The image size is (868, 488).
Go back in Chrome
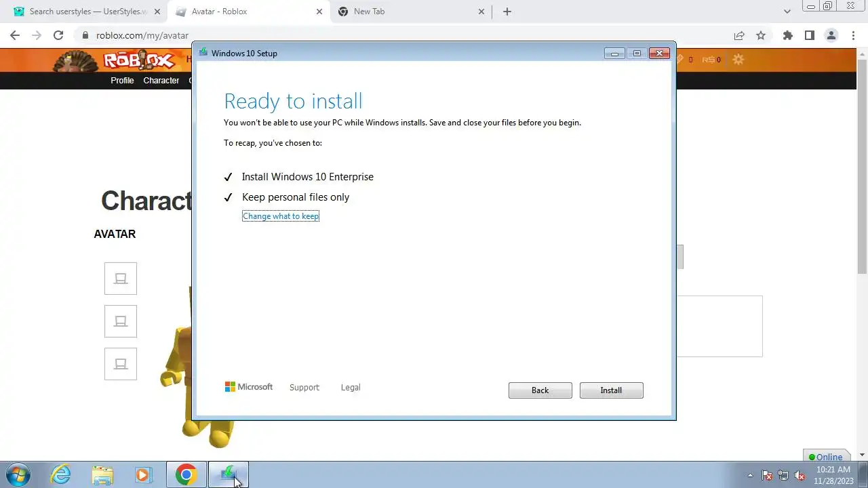point(15,35)
